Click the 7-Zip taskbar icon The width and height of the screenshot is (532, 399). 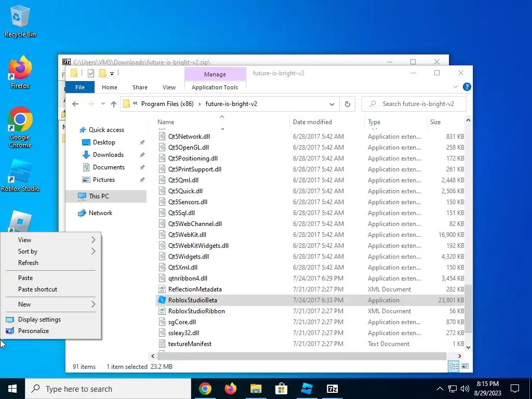(332, 389)
